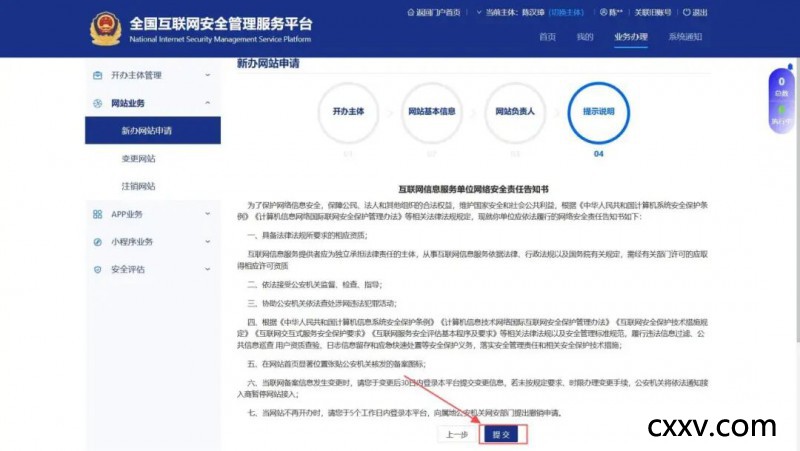This screenshot has width=800, height=451.
Task: Click the 退出 power icon
Action: tap(685, 12)
